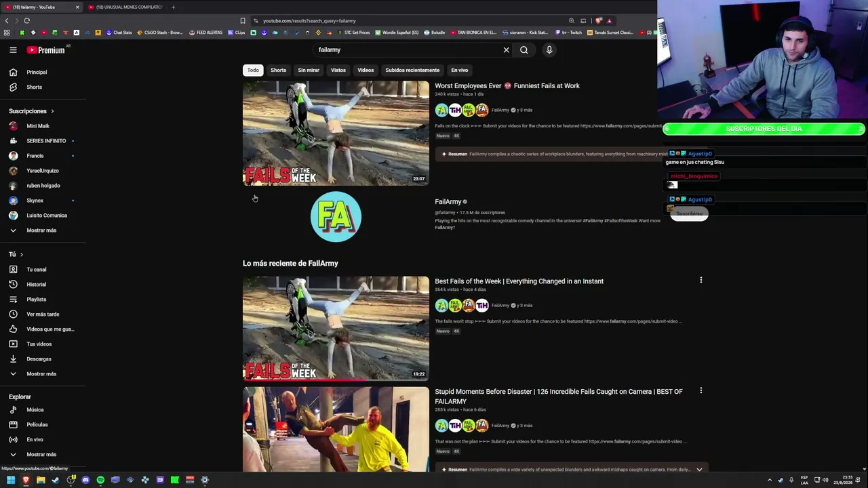
Task: Open the FailArmy channel logo
Action: coord(336,217)
